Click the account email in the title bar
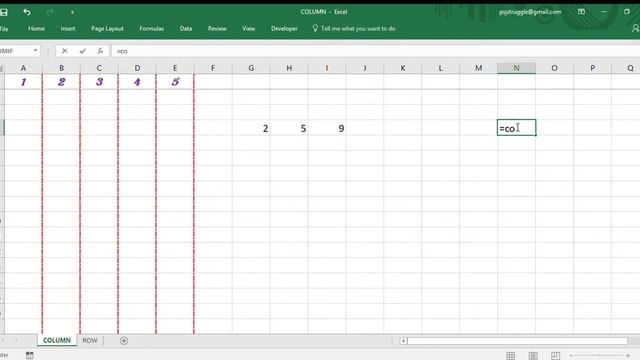 530,12
